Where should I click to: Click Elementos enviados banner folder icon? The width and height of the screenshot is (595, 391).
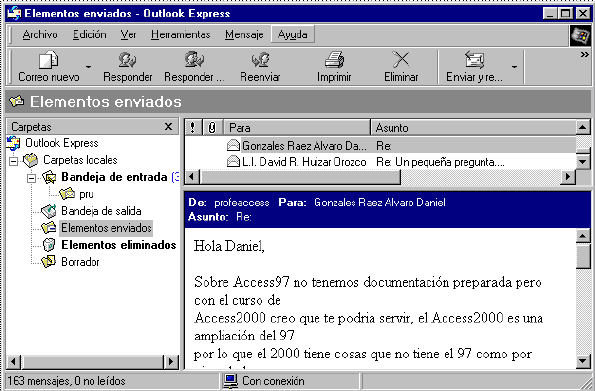tap(17, 101)
